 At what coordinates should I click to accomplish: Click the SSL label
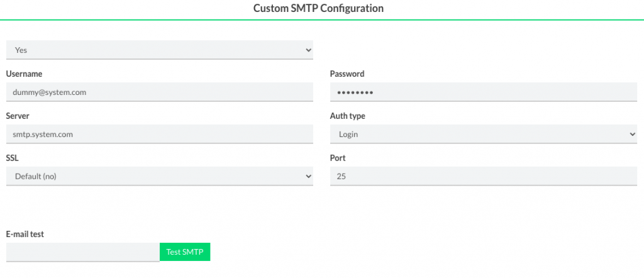(x=12, y=158)
